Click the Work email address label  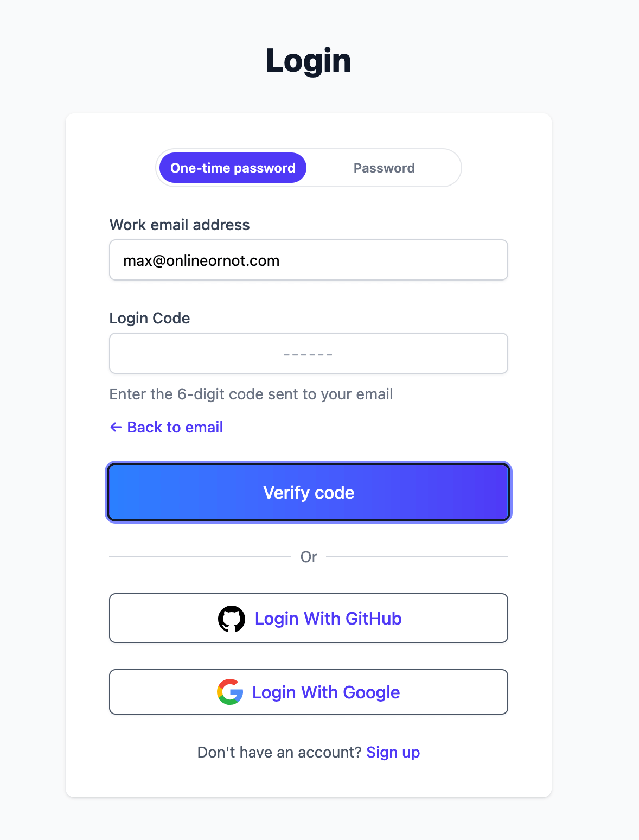coord(180,225)
